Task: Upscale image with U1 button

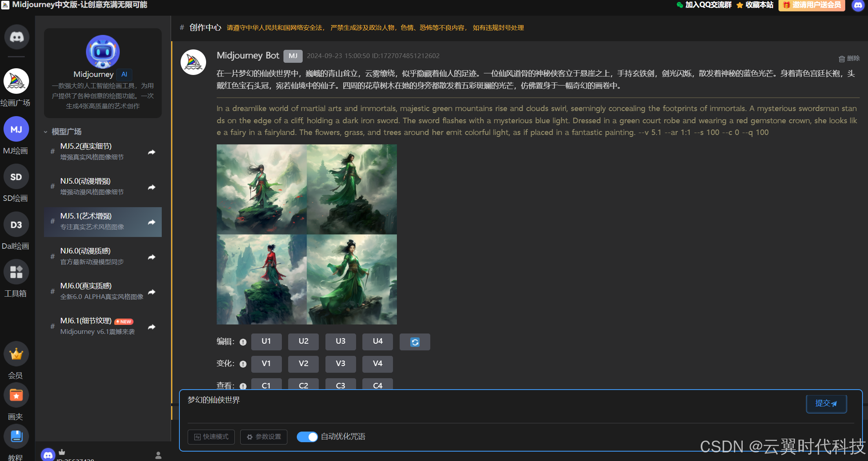Action: click(266, 341)
